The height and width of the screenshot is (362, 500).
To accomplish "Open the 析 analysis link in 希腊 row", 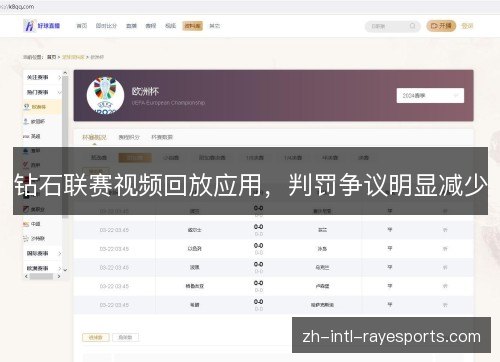I will (x=445, y=305).
